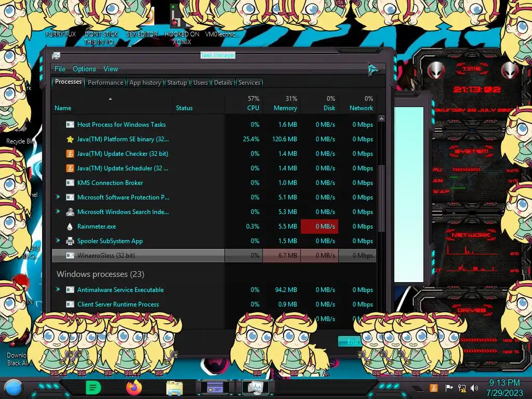Image resolution: width=532 pixels, height=399 pixels.
Task: Click the scrollbar up arrow button
Action: tap(381, 118)
